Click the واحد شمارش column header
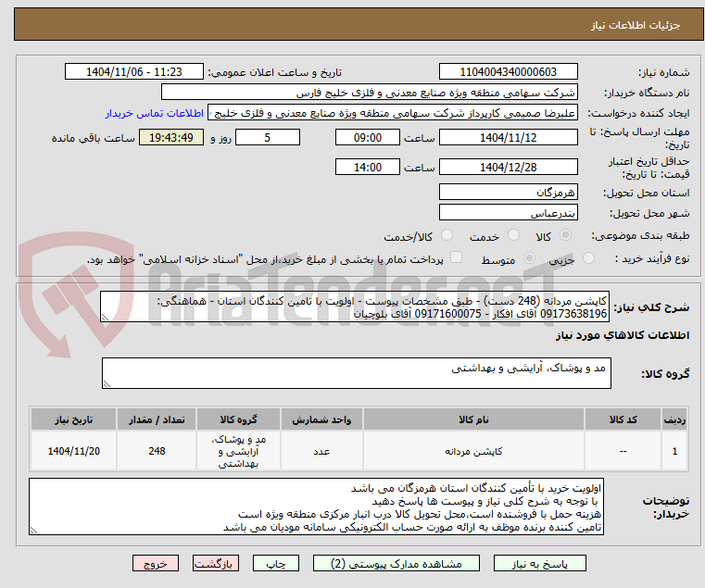The image size is (705, 588). [x=321, y=419]
